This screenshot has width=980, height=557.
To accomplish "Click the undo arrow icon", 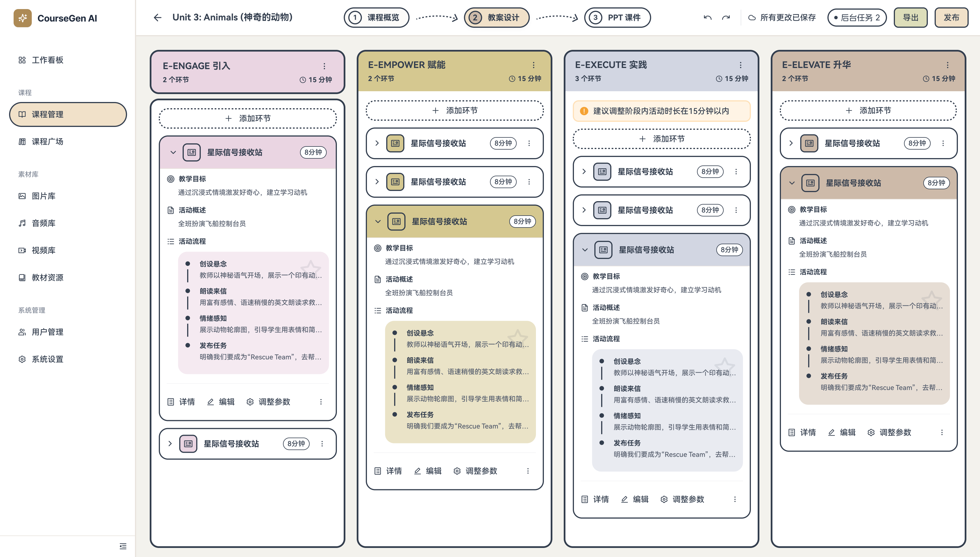I will 707,18.
